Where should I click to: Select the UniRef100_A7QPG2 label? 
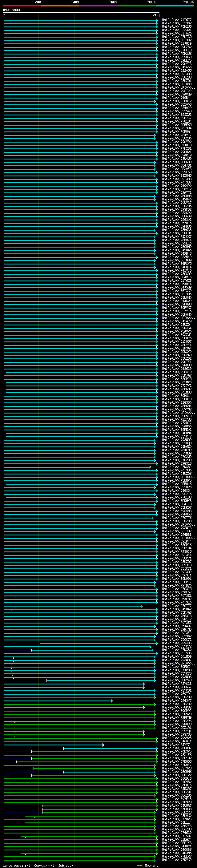coord(177,707)
